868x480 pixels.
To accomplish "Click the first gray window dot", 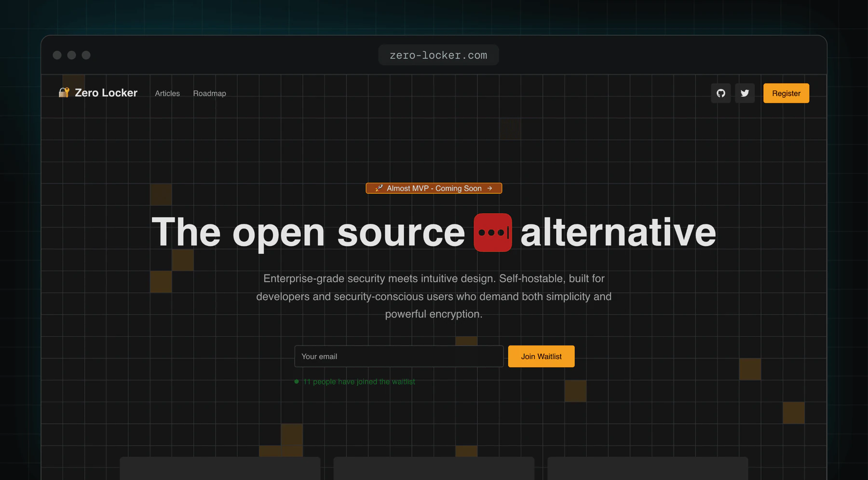I will [x=57, y=55].
